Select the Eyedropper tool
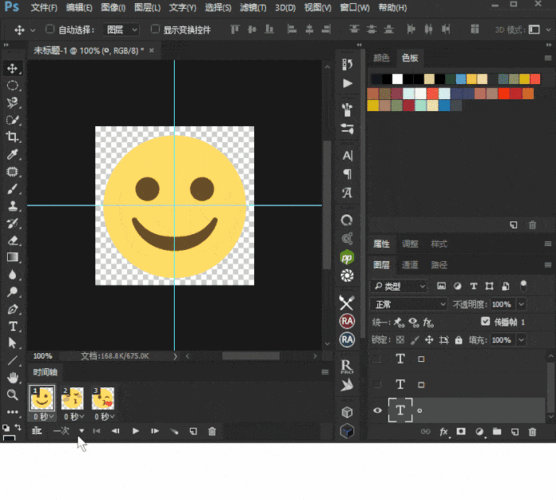 point(12,154)
